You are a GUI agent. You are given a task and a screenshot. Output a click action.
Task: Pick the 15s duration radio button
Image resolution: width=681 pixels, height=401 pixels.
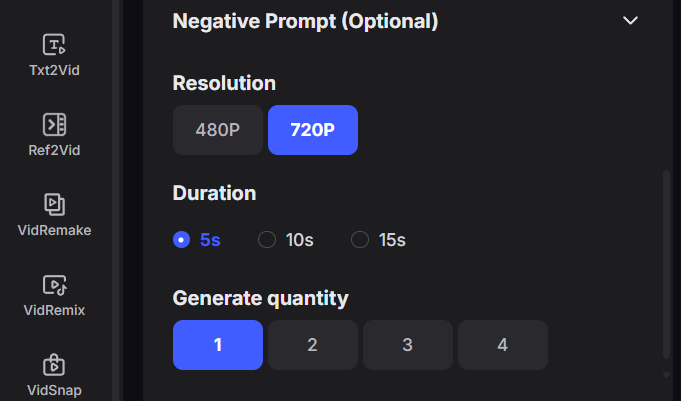pyautogui.click(x=360, y=240)
